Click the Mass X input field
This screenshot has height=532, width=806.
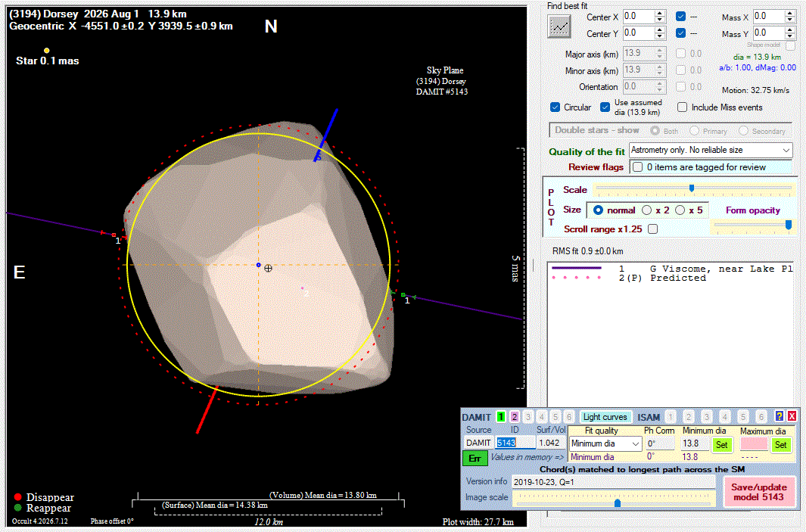[769, 17]
